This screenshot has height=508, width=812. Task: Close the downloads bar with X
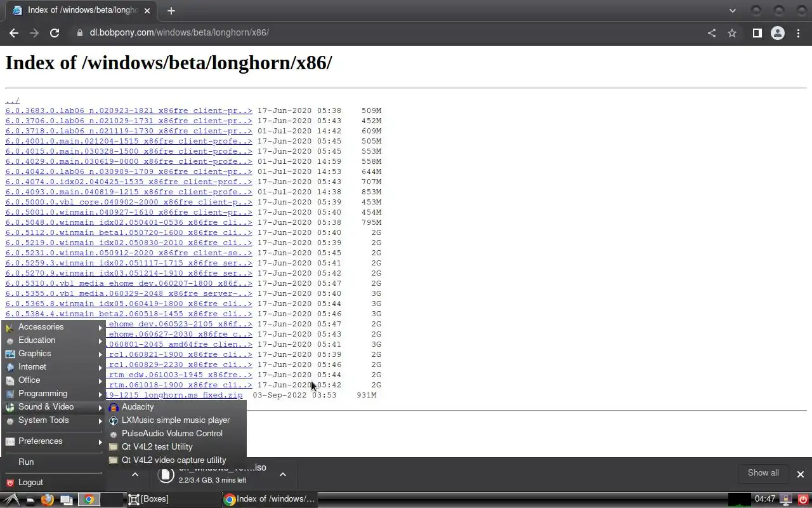tap(800, 474)
